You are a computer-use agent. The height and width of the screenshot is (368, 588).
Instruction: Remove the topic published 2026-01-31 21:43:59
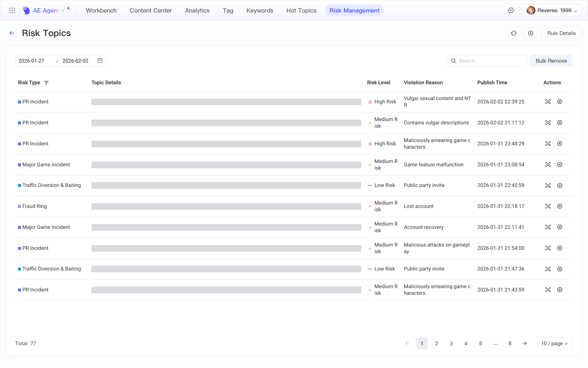[x=560, y=290]
